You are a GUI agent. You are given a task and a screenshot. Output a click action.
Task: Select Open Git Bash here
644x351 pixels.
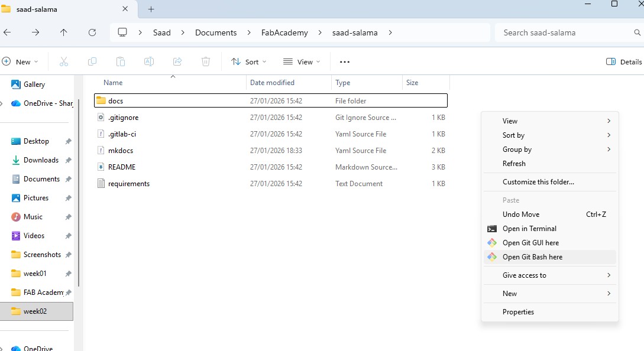(x=550, y=257)
